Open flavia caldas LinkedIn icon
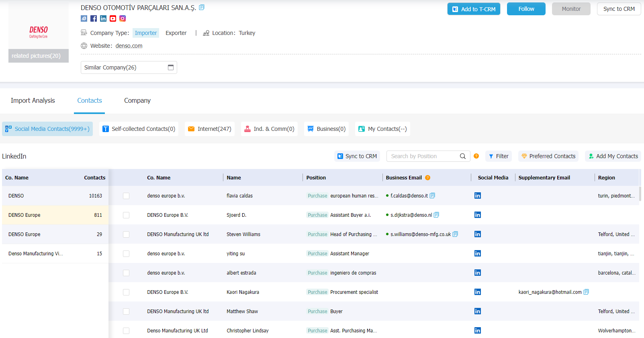This screenshot has height=338, width=644. (478, 195)
